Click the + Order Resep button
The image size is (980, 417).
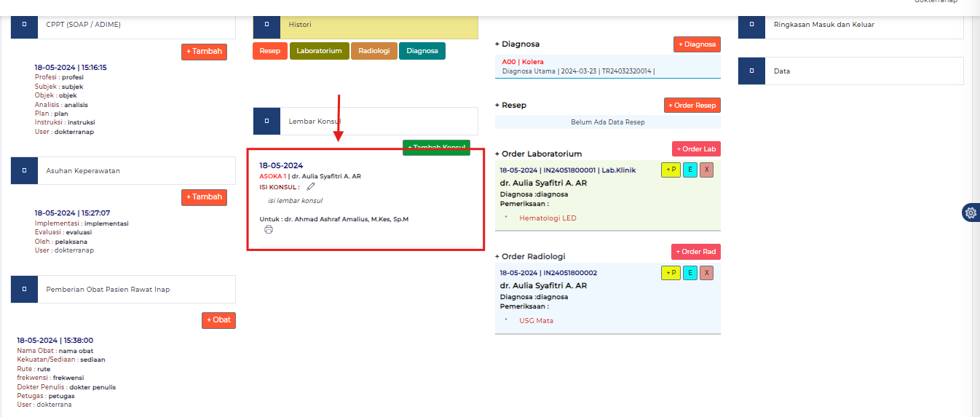click(692, 106)
